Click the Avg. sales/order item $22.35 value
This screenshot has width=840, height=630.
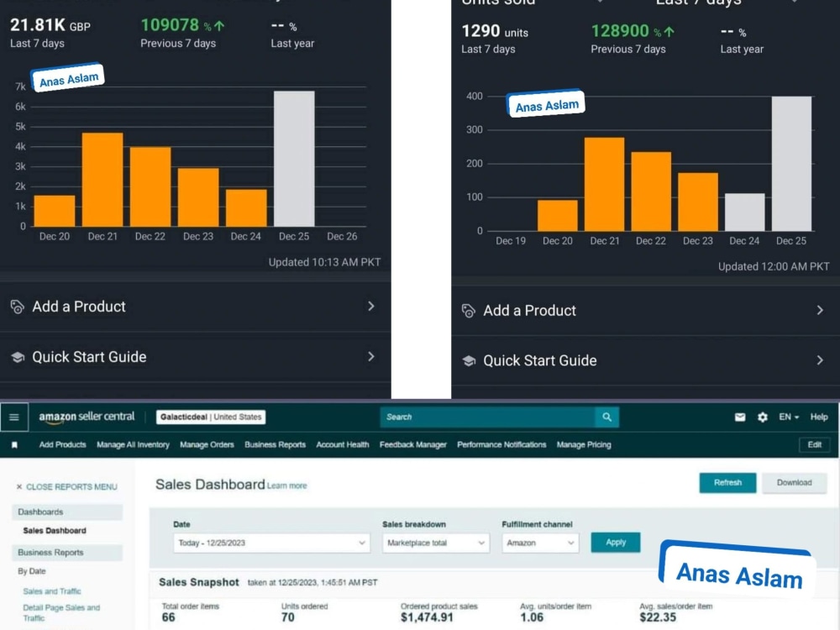pos(658,617)
